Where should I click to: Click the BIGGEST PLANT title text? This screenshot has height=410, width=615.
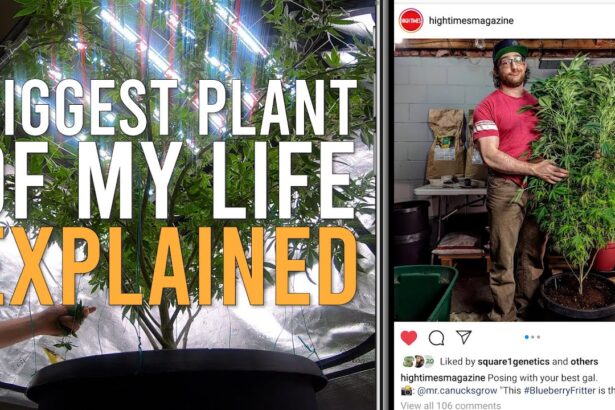[178, 107]
